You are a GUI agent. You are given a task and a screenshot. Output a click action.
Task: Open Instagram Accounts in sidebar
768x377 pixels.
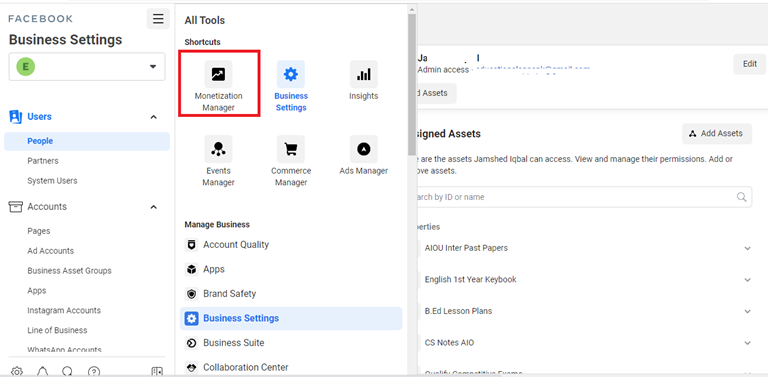pos(64,310)
